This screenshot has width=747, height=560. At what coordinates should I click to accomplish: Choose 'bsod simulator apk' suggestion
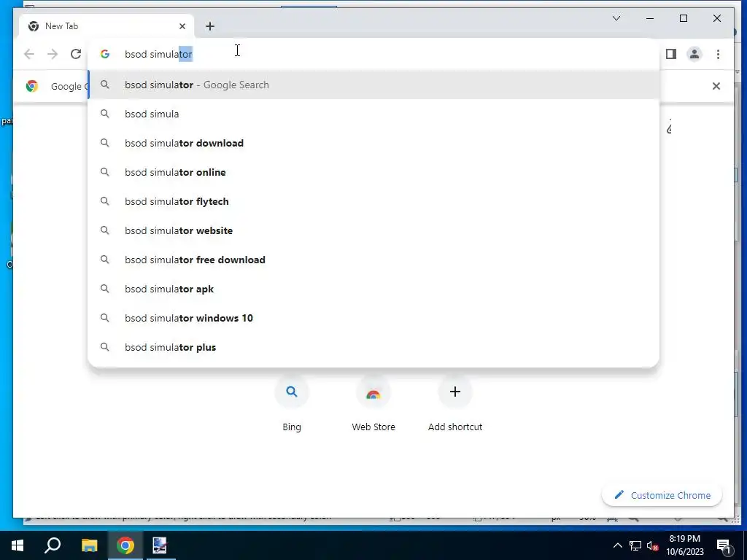(x=373, y=289)
